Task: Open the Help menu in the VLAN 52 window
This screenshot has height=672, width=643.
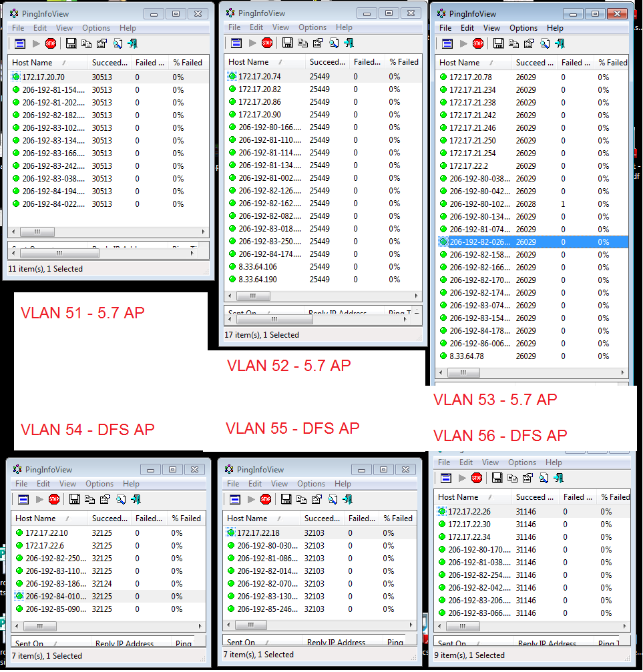Action: click(345, 28)
